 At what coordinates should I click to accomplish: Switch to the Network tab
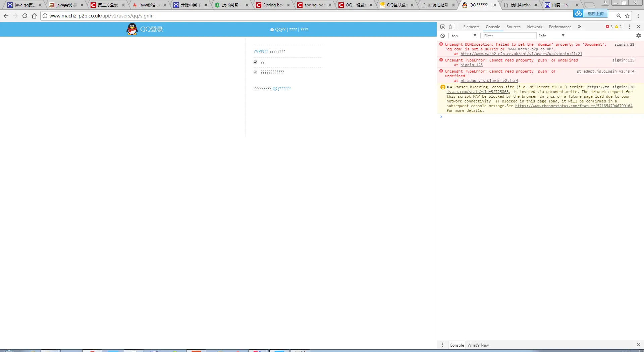tap(535, 27)
